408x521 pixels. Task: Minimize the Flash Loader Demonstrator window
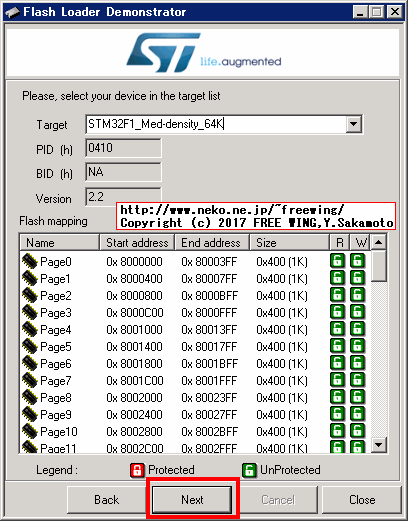click(360, 12)
